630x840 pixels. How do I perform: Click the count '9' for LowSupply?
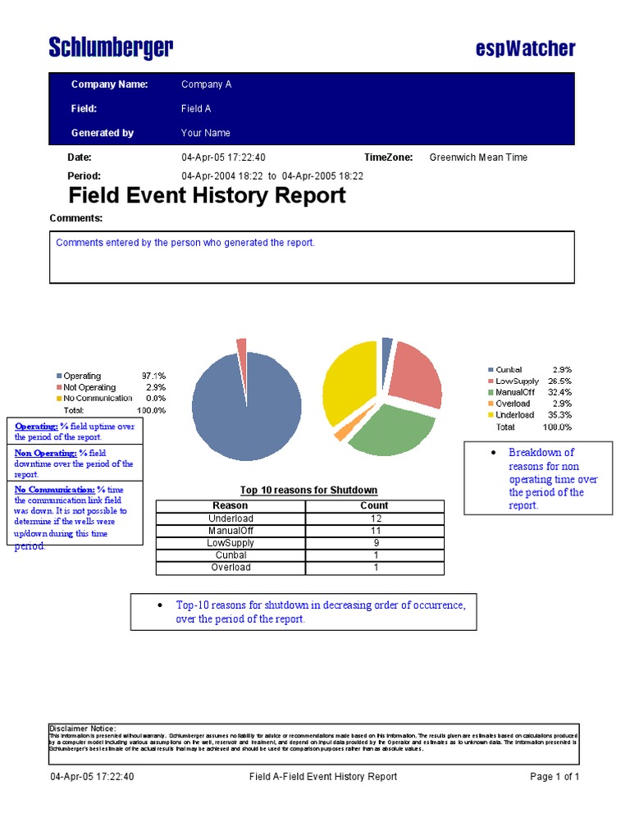click(376, 543)
